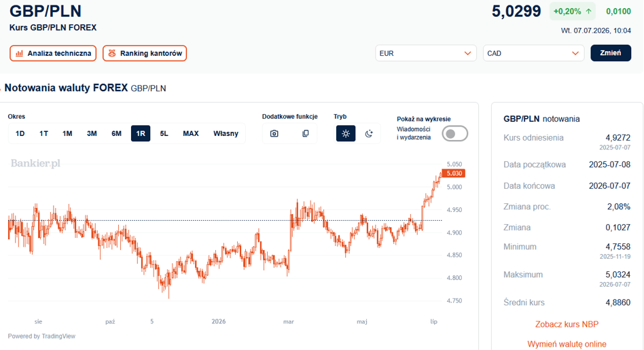Click the Notowania waluty FOREX heading
644x350 pixels.
click(x=66, y=88)
